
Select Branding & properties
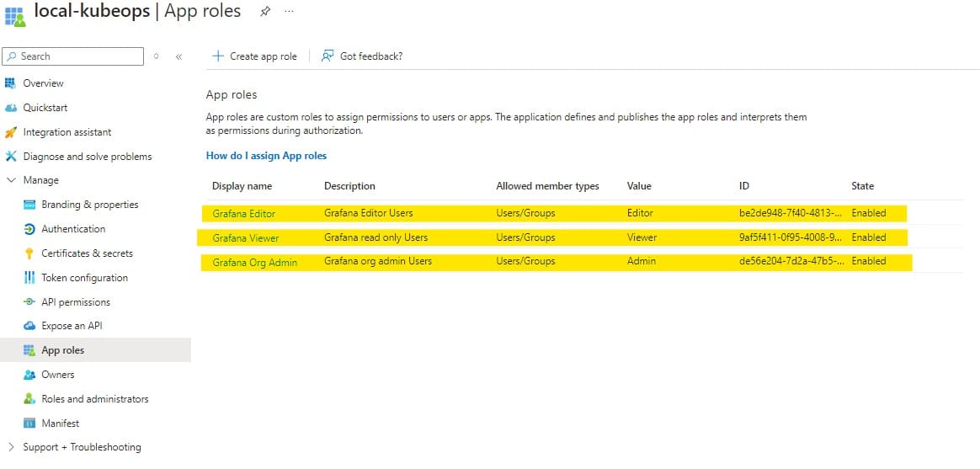tap(90, 205)
